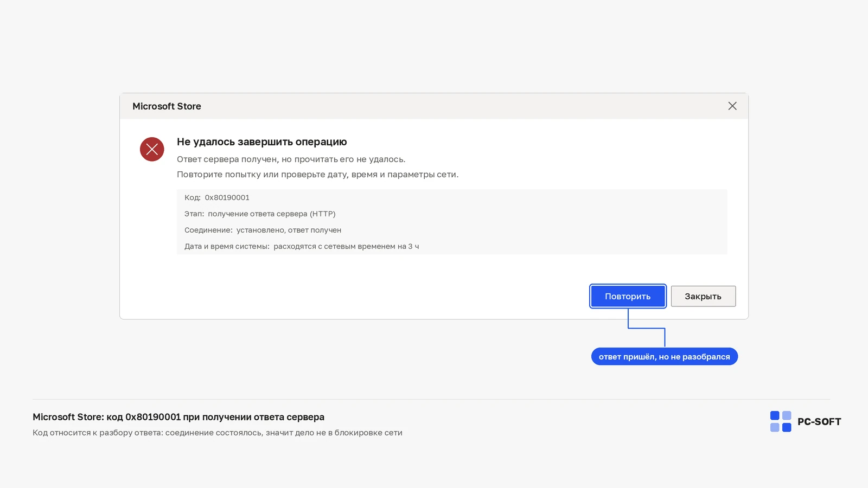Click the red error icon

[152, 149]
